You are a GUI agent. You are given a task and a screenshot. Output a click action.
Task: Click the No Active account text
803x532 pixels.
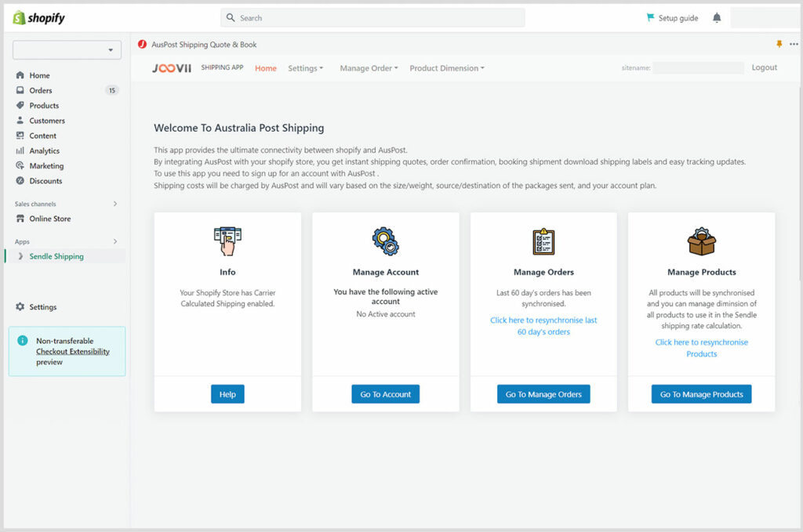(386, 314)
